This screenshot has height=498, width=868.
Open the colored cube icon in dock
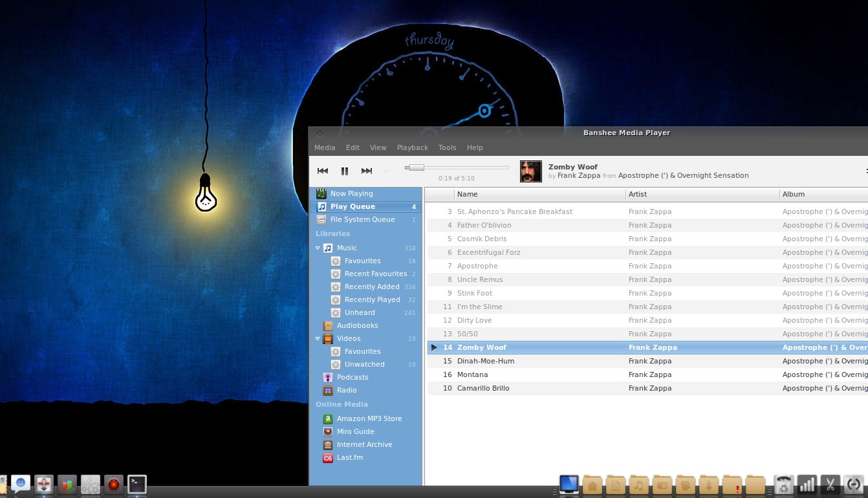point(67,484)
